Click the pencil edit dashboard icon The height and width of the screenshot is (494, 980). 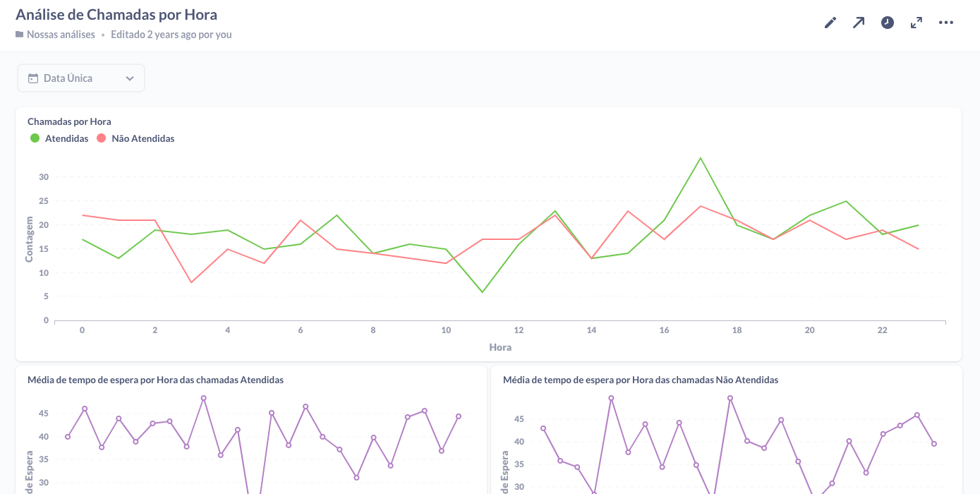point(830,23)
